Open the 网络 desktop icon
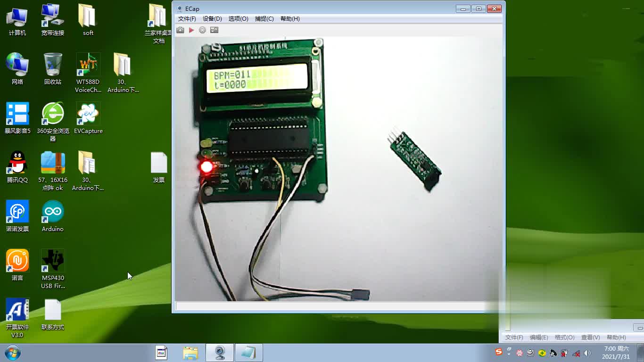The width and height of the screenshot is (644, 362). 17,69
